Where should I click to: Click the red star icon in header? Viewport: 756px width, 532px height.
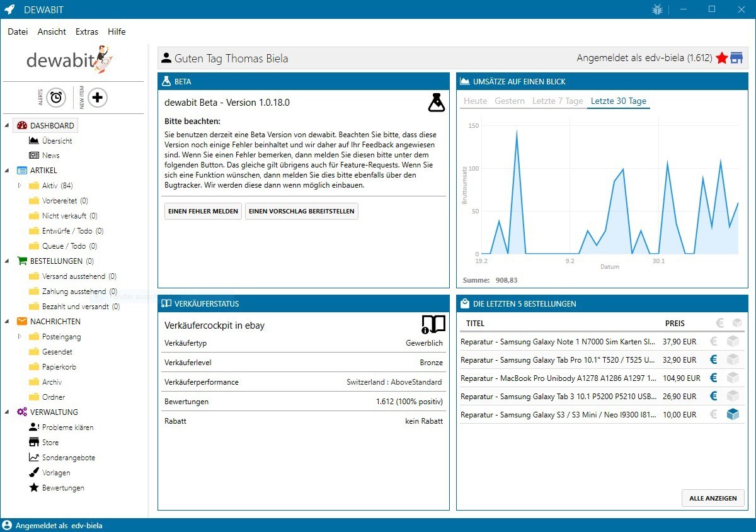click(x=722, y=58)
